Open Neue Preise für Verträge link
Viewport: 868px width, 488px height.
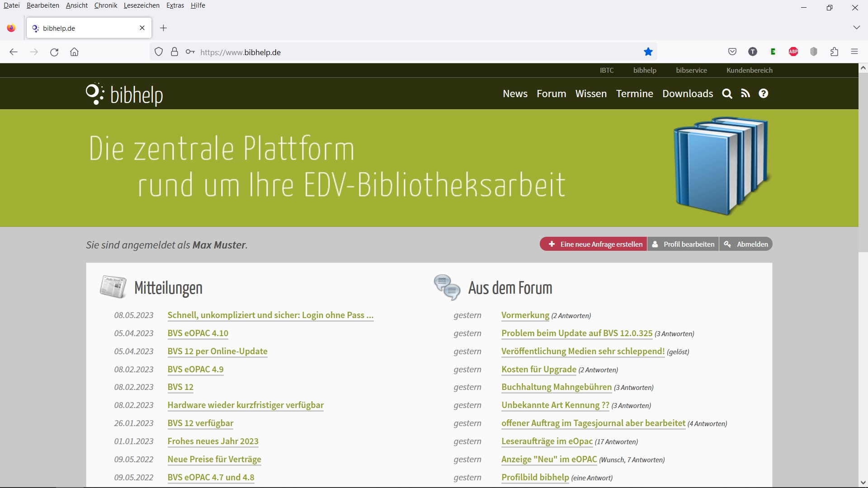[214, 460]
